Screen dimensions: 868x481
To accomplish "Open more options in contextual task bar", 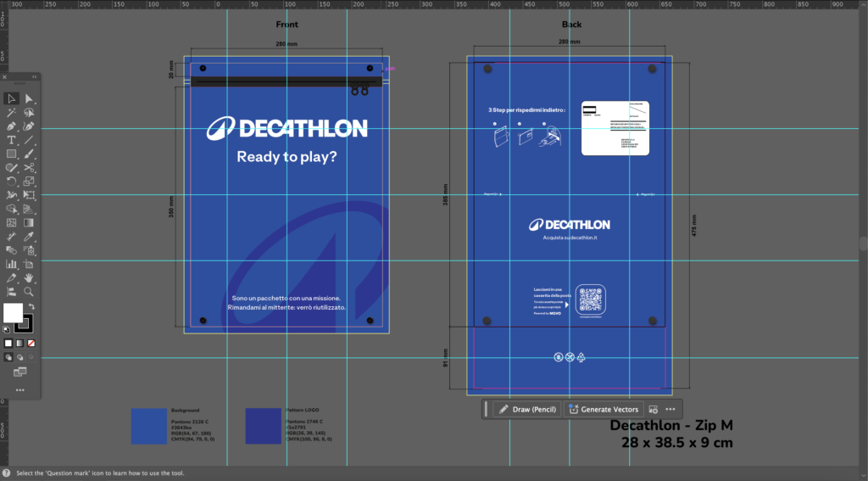I will (670, 409).
